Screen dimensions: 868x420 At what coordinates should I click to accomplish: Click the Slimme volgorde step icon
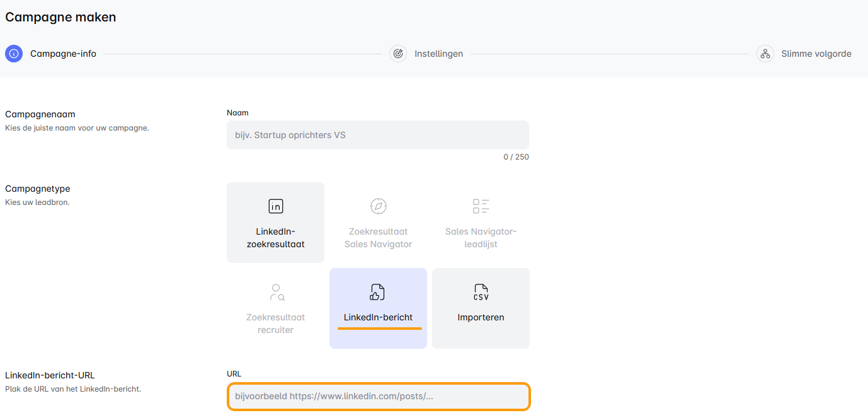click(x=765, y=54)
